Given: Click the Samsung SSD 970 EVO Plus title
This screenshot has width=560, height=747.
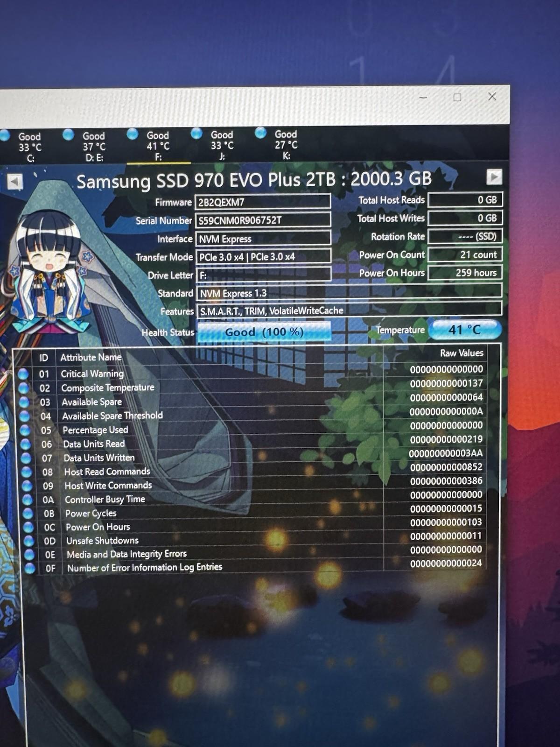Looking at the screenshot, I should pyautogui.click(x=254, y=180).
